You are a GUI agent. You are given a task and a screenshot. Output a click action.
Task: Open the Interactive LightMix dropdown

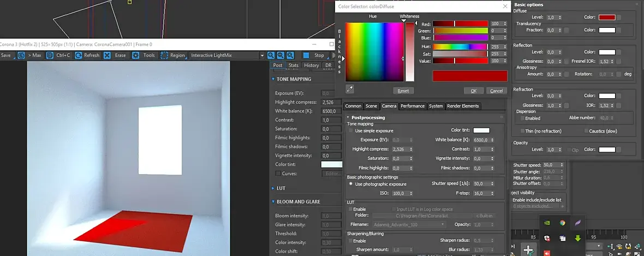tap(227, 55)
